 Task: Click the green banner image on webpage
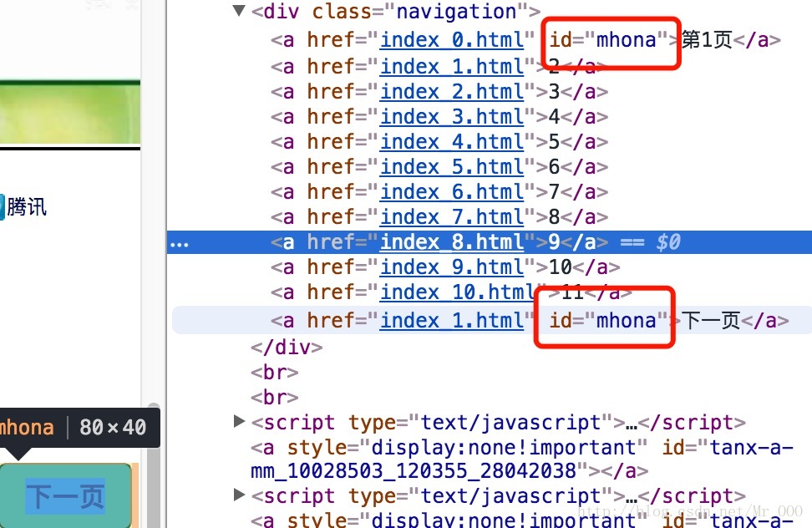tap(70, 112)
